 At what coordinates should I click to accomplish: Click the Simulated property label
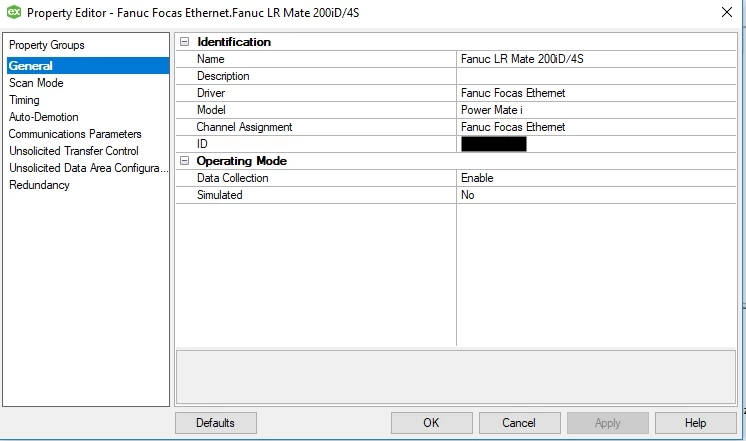pos(220,195)
